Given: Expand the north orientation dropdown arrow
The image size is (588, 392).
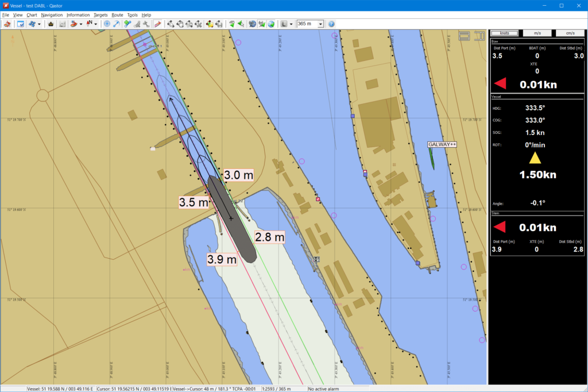Looking at the screenshot, I should [x=96, y=24].
